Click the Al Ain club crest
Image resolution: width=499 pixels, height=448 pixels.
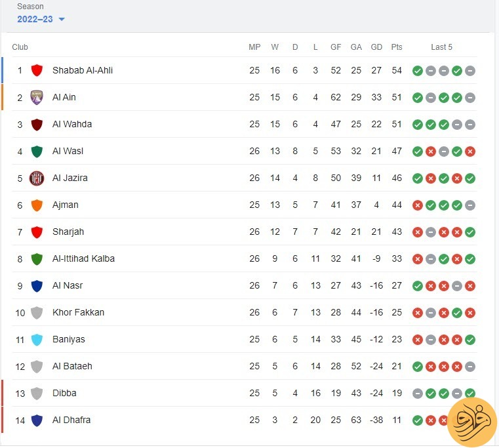coord(37,98)
